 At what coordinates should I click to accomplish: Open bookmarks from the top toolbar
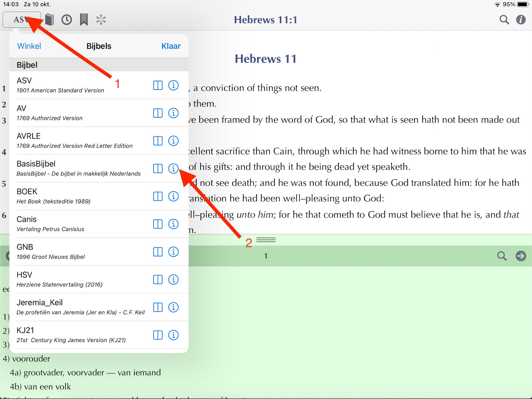[84, 20]
